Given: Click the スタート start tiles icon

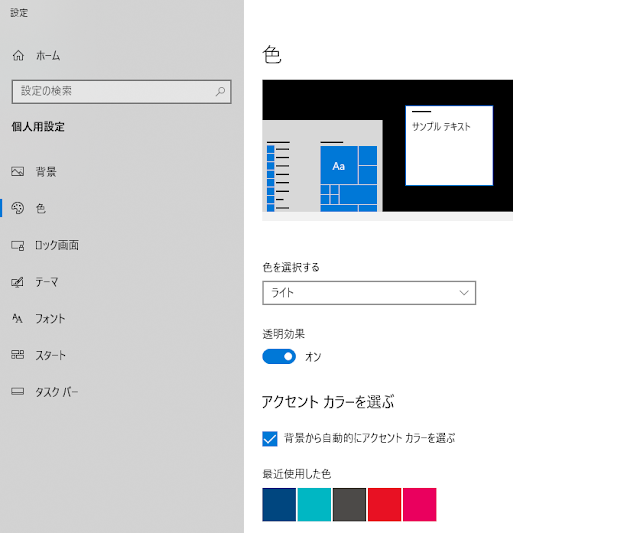Looking at the screenshot, I should 18,355.
